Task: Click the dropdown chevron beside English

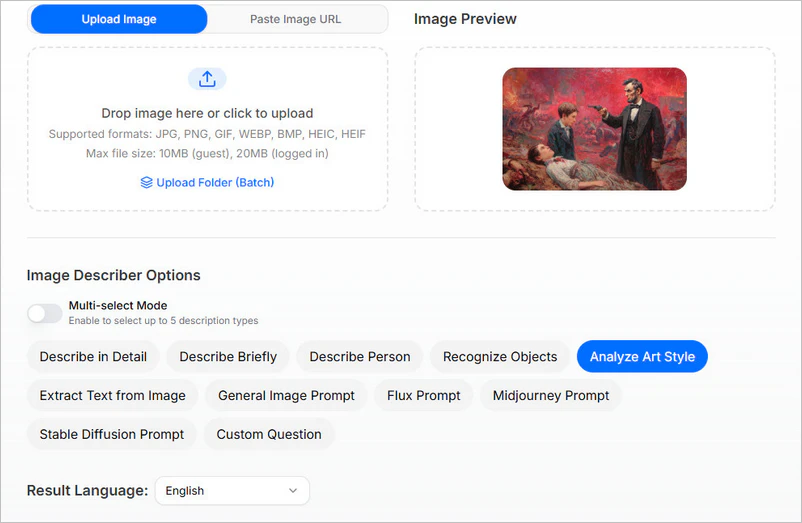Action: (x=293, y=491)
